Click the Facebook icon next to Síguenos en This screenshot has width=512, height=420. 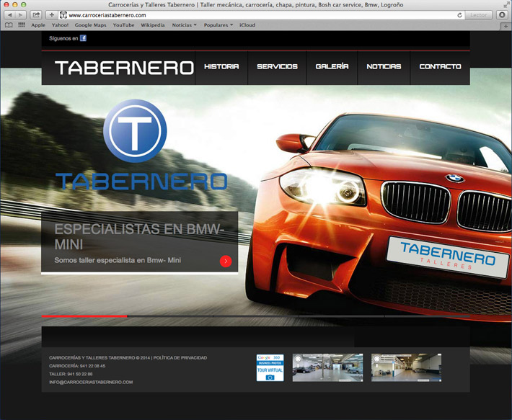pos(83,38)
